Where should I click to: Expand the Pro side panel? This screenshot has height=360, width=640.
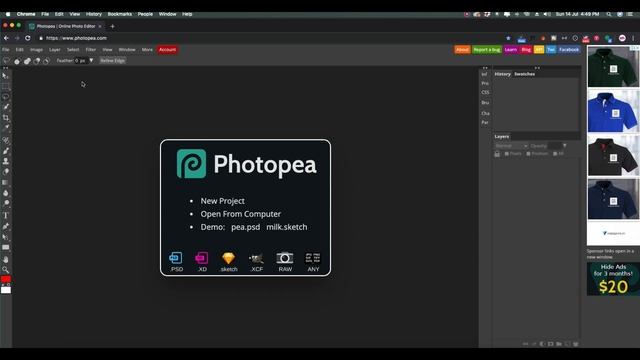coord(484,83)
